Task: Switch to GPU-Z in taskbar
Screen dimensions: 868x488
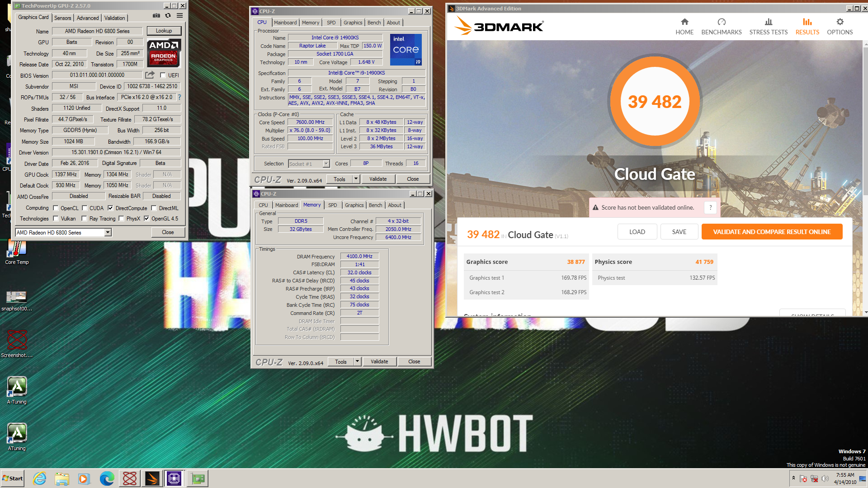Action: click(x=198, y=479)
